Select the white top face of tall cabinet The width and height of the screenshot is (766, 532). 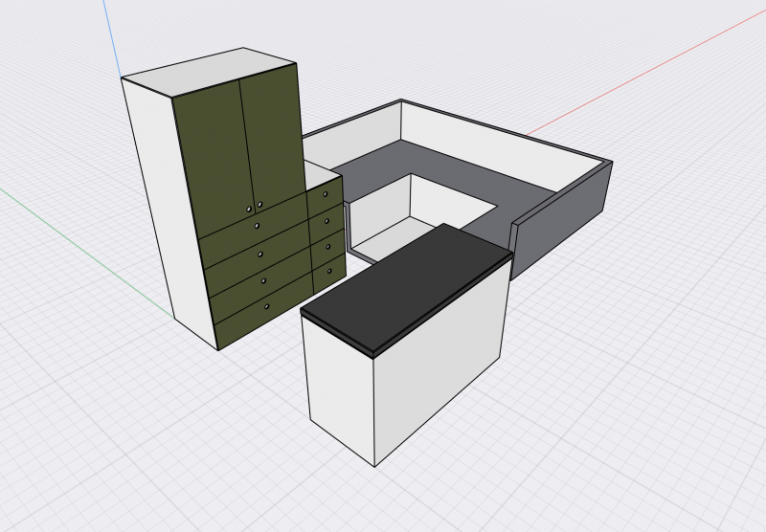pyautogui.click(x=209, y=72)
